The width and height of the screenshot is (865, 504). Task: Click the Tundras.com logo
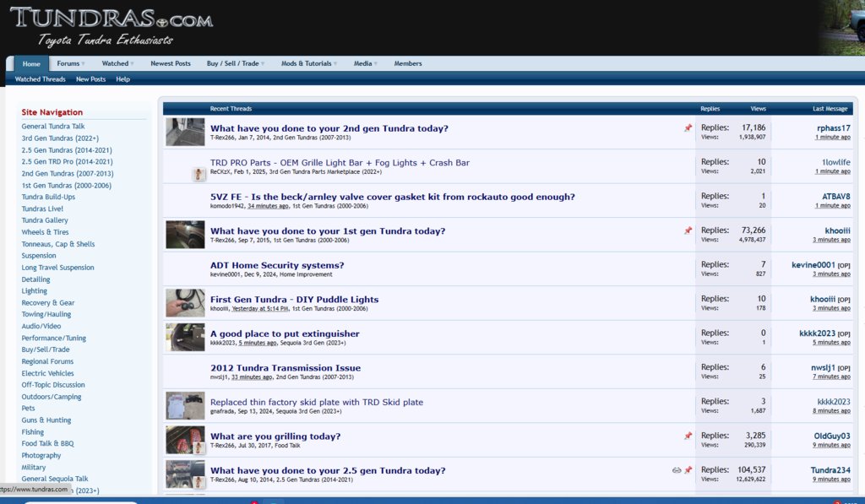click(112, 26)
